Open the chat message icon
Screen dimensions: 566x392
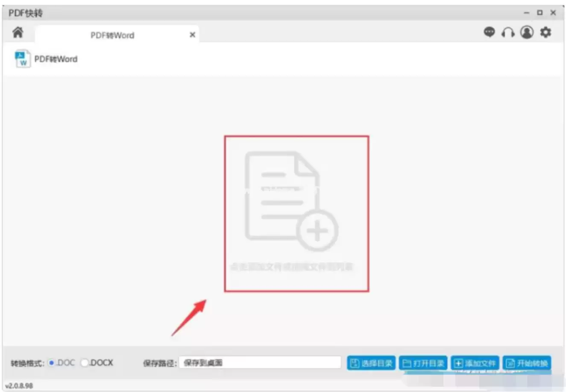tap(489, 32)
